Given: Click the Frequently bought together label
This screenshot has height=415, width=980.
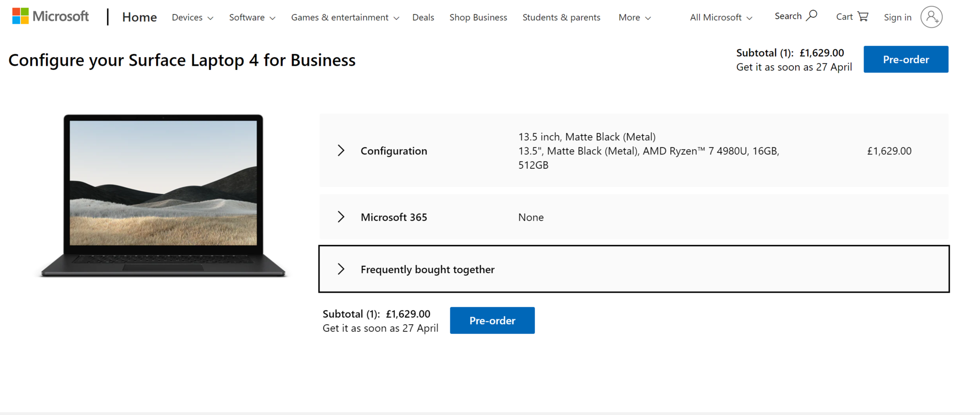Looking at the screenshot, I should click(x=428, y=269).
